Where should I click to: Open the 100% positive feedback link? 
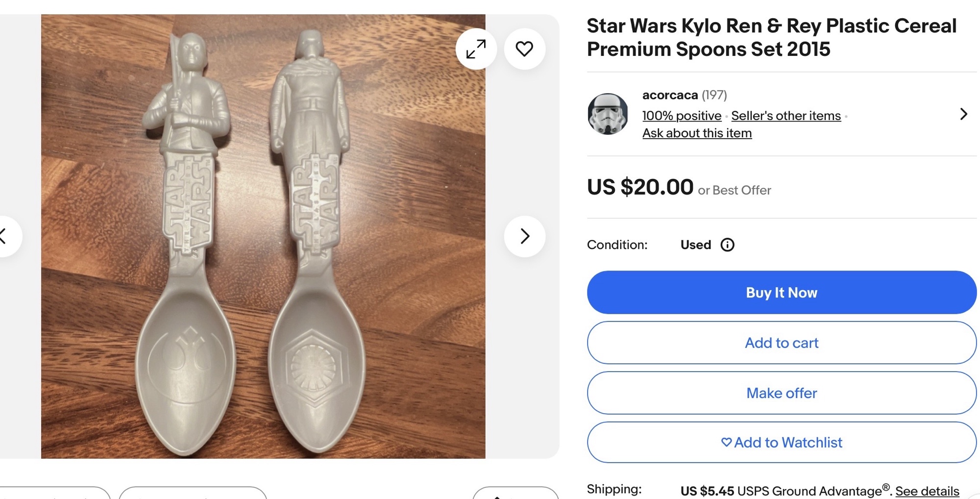click(682, 116)
